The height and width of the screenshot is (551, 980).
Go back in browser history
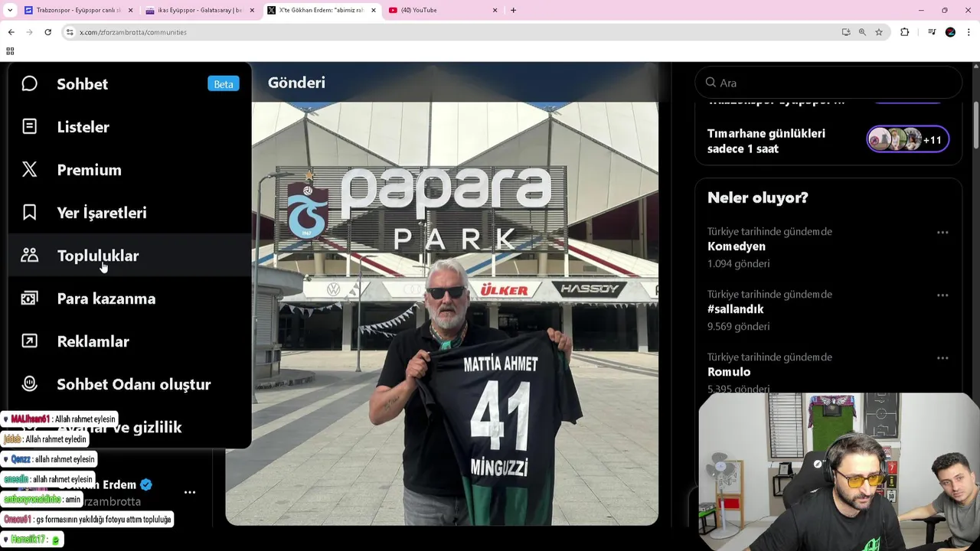click(11, 32)
